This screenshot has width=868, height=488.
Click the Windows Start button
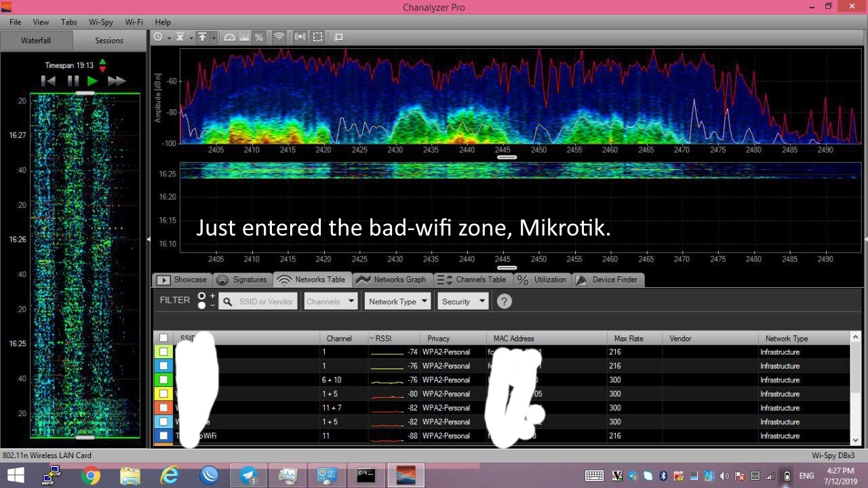coord(14,476)
